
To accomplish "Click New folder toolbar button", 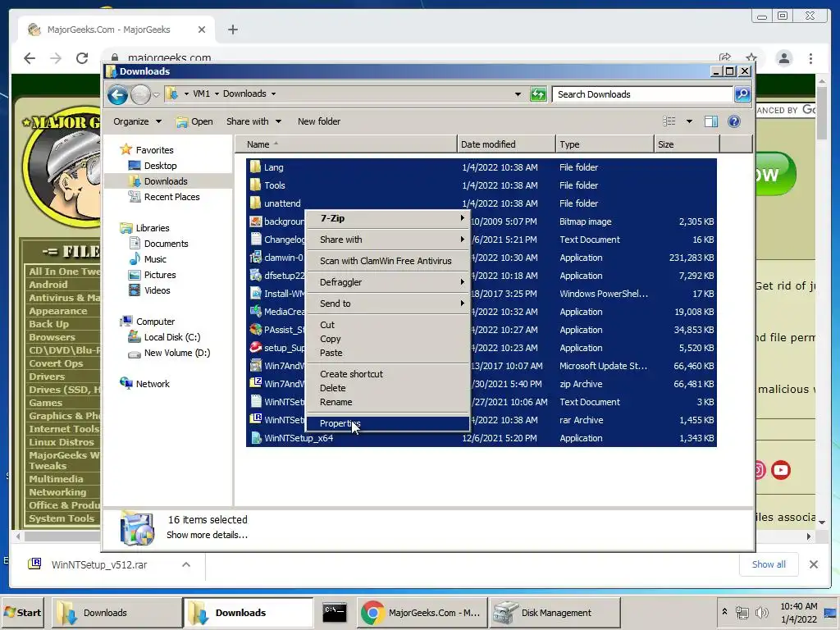I will point(319,121).
